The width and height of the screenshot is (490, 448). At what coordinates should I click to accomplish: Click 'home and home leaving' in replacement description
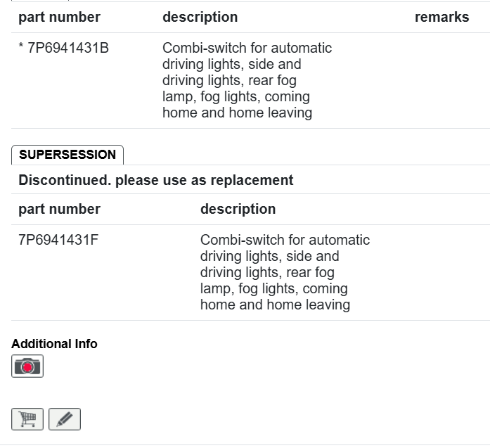click(275, 305)
